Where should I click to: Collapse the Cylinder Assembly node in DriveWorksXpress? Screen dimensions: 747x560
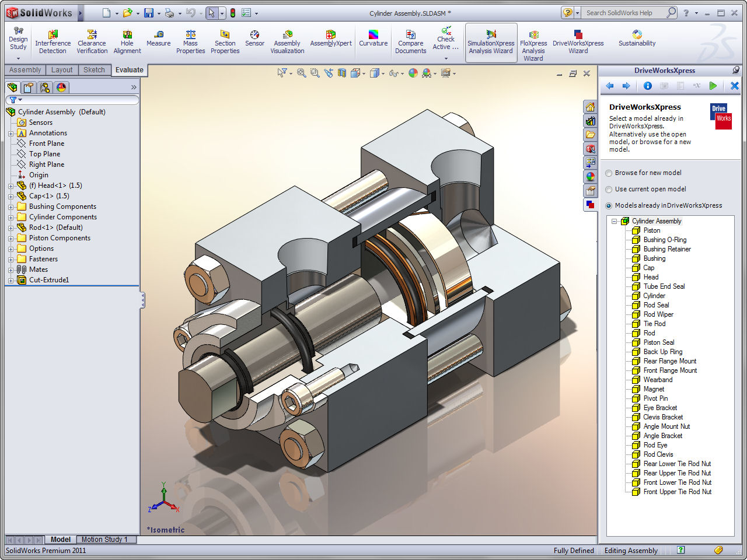coord(613,221)
